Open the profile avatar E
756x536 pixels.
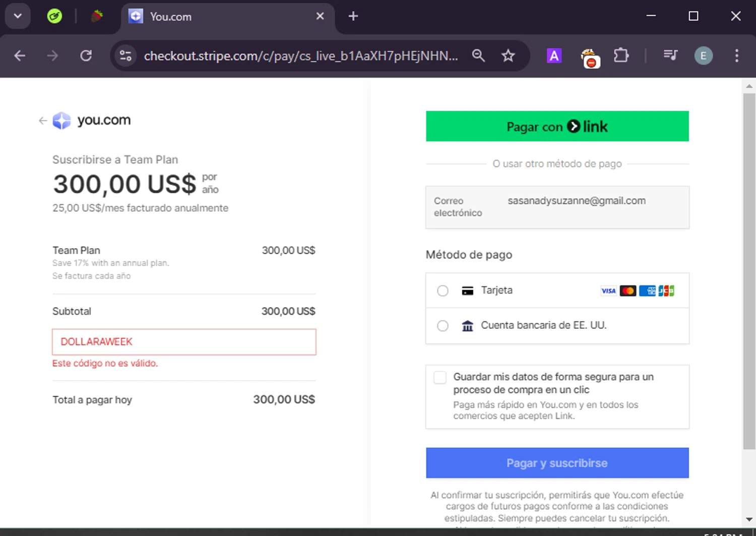pos(704,55)
